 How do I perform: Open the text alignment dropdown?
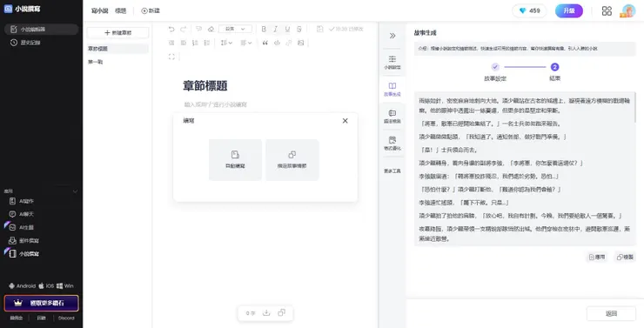click(246, 43)
